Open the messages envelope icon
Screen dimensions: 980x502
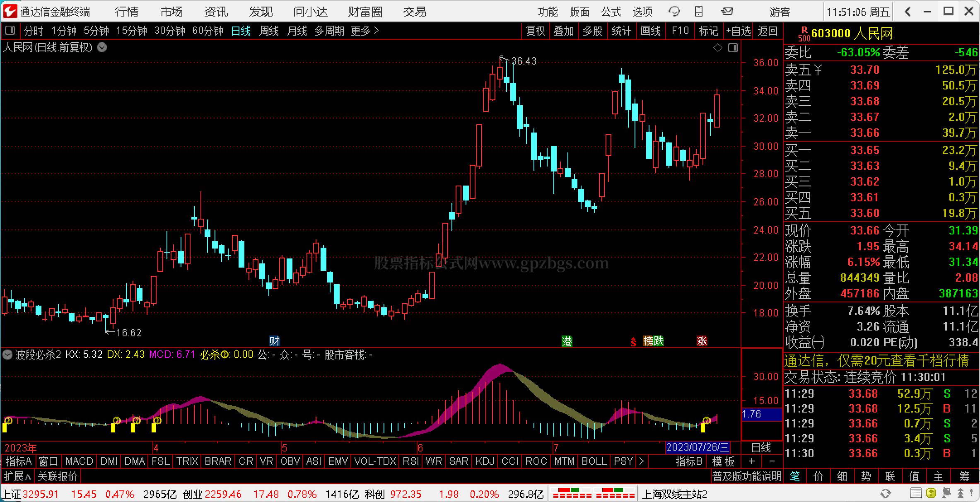point(727,12)
